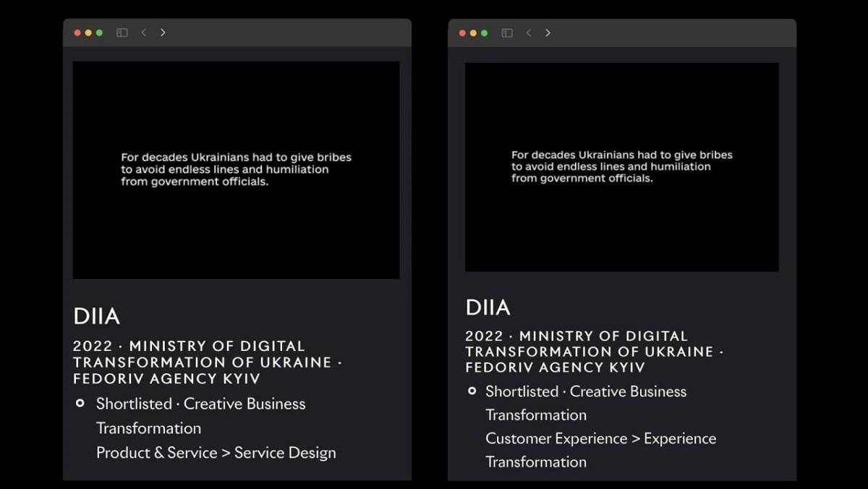
Task: Click back arrow in left browser window
Action: pyautogui.click(x=144, y=33)
